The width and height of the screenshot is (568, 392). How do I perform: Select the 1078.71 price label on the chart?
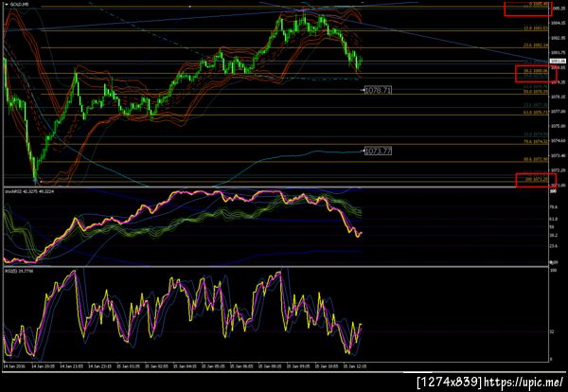pyautogui.click(x=378, y=90)
